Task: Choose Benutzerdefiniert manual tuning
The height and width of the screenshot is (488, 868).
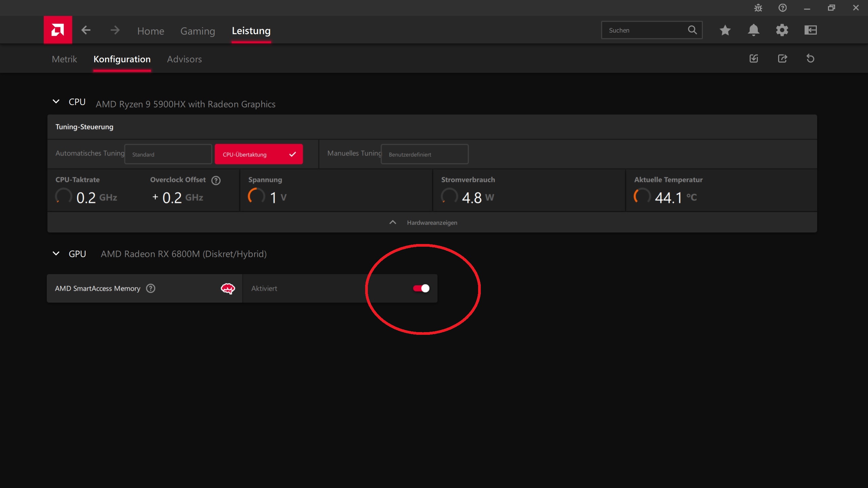Action: (x=425, y=154)
